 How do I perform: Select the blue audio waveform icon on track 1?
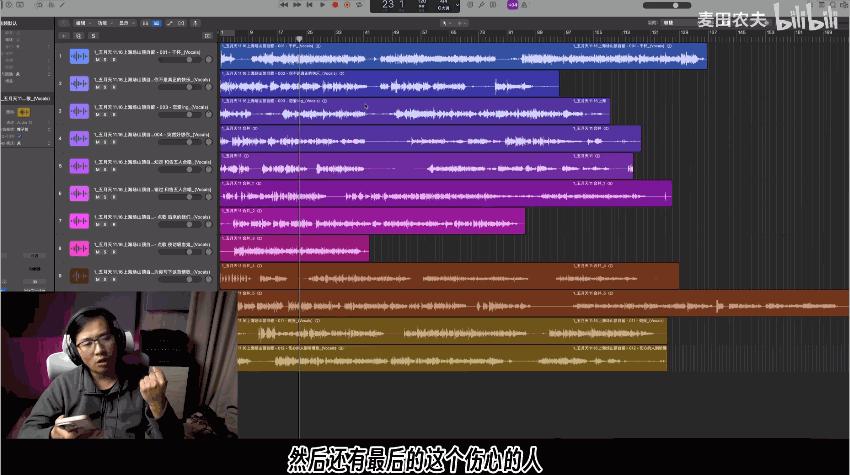(79, 56)
